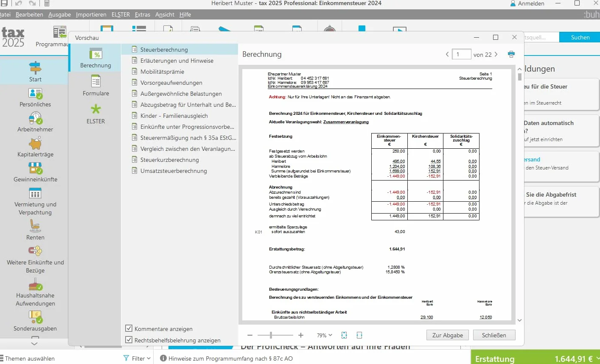Open Haushaltsnahe Aufwendungen icon
The height and width of the screenshot is (364, 600).
click(x=35, y=284)
